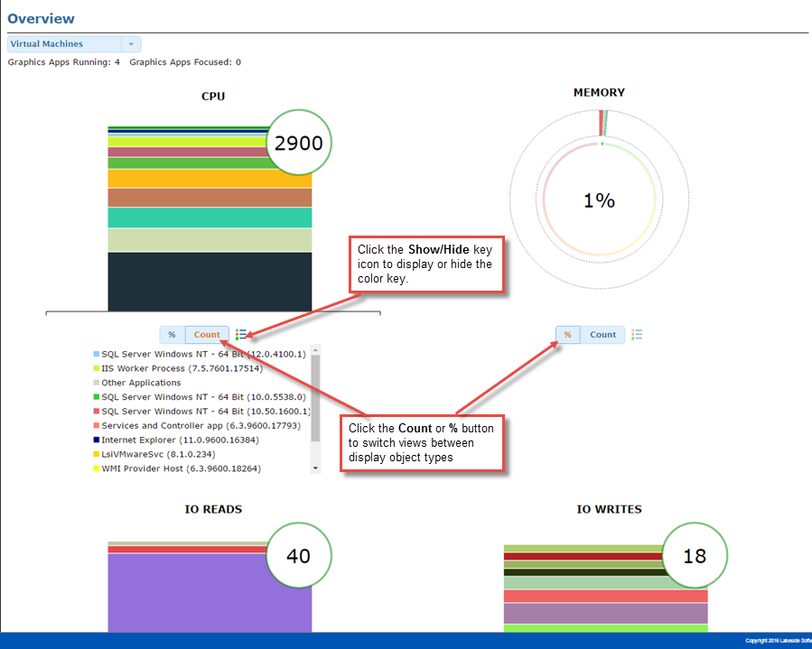The image size is (812, 649).
Task: Click the CPU 2900 count bubble
Action: [x=299, y=143]
